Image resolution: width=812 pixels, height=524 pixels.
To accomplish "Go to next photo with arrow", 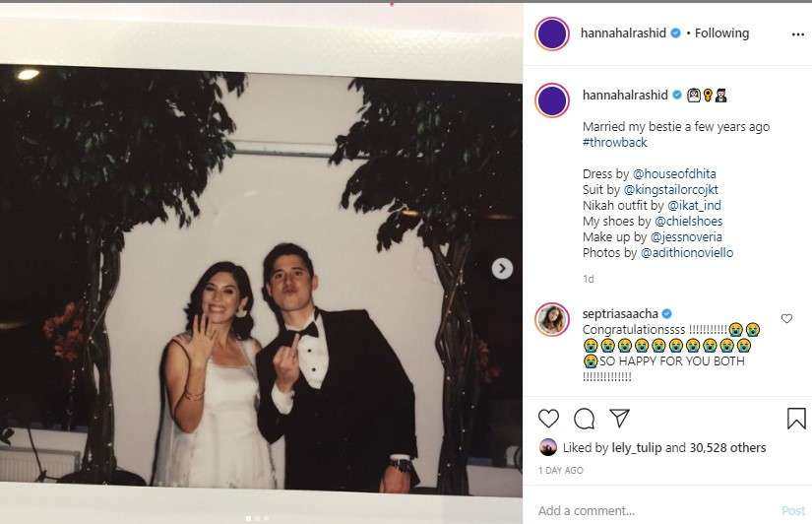I will [x=502, y=268].
